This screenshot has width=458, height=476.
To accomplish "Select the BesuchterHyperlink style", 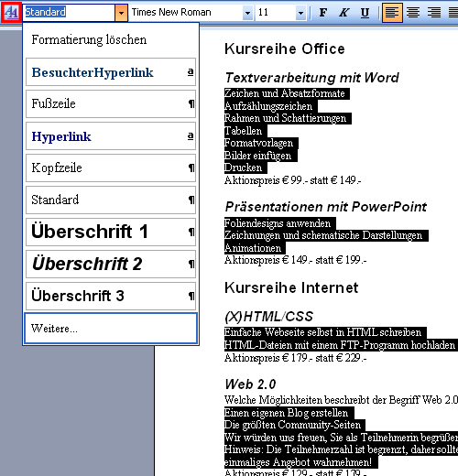I will coord(111,72).
